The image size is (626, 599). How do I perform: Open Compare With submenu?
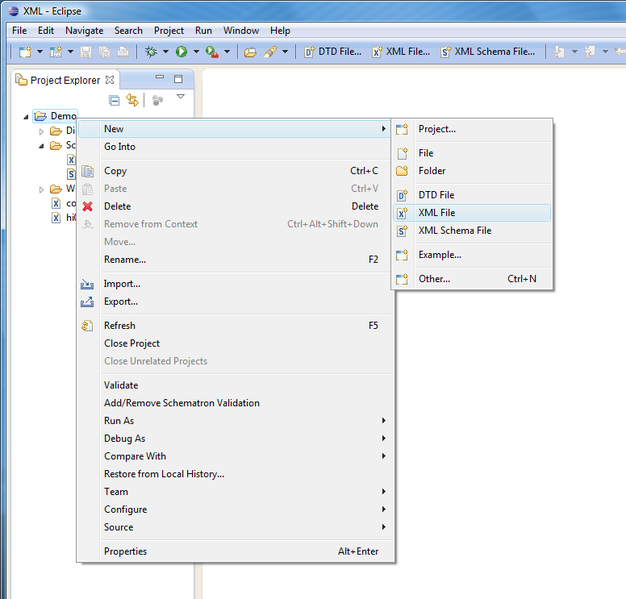pyautogui.click(x=234, y=456)
